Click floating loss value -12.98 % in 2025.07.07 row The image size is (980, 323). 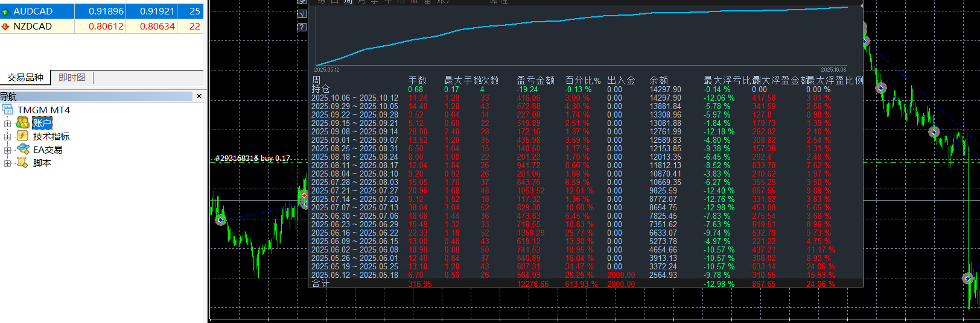point(719,207)
